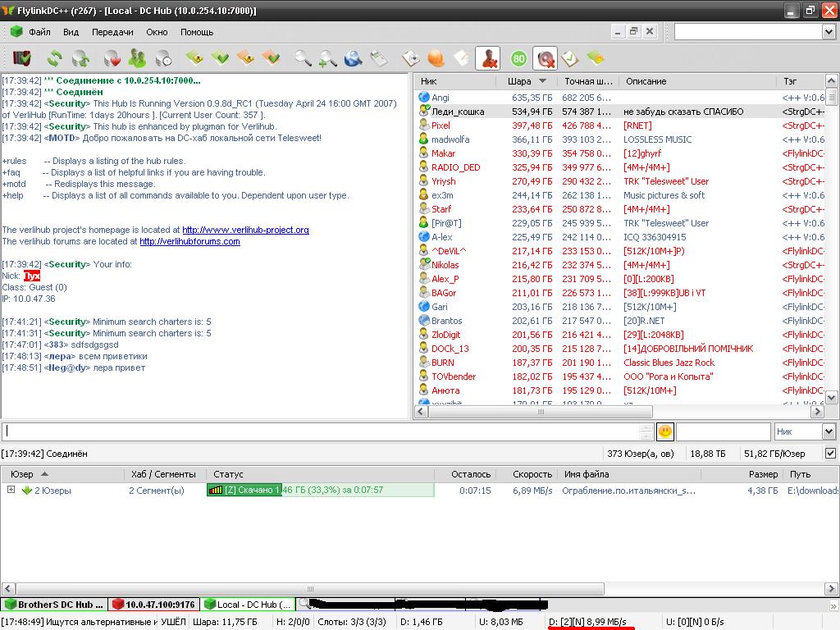Toggle the away mode user icon
Image resolution: width=840 pixels, height=630 pixels.
point(488,58)
